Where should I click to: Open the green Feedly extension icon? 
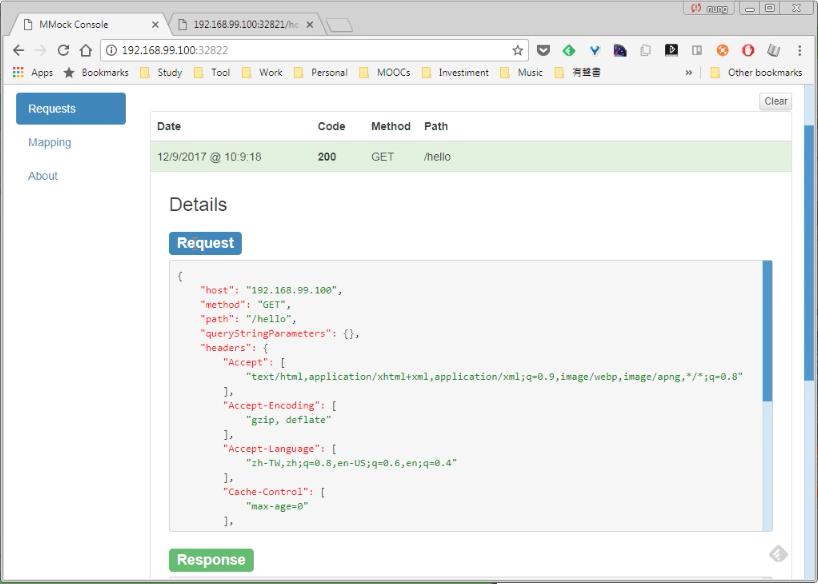click(x=569, y=50)
